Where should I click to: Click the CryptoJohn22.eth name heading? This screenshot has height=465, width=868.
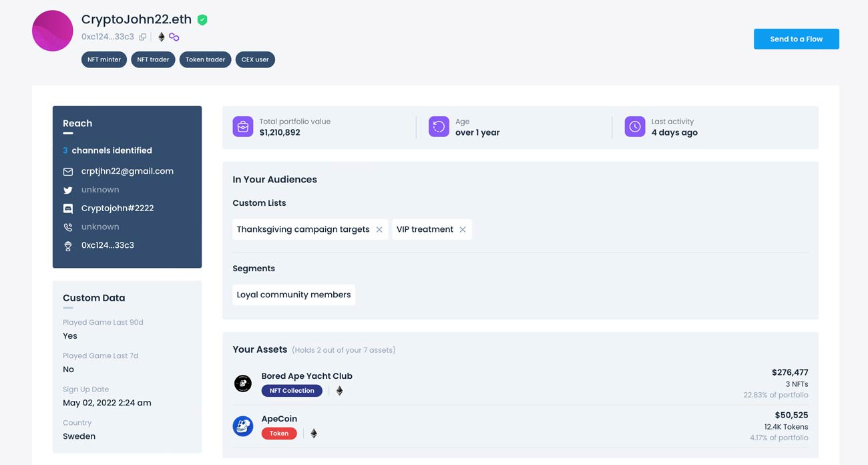(x=136, y=19)
